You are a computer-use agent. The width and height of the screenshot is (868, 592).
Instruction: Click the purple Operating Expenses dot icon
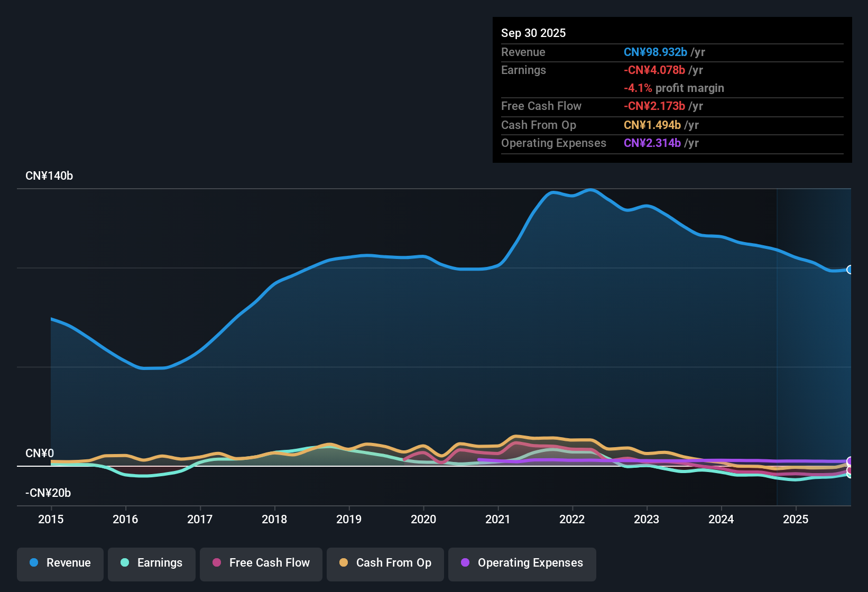(x=465, y=563)
